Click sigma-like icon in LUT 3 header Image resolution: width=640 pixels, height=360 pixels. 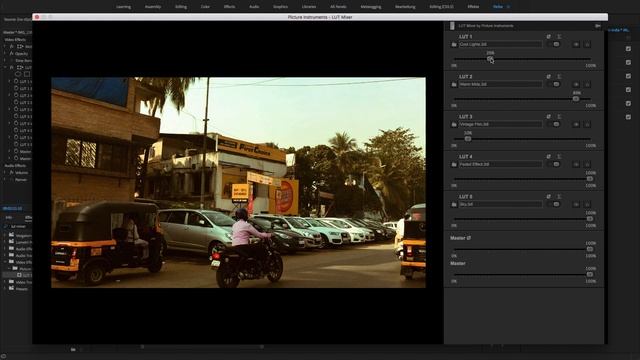coord(559,117)
